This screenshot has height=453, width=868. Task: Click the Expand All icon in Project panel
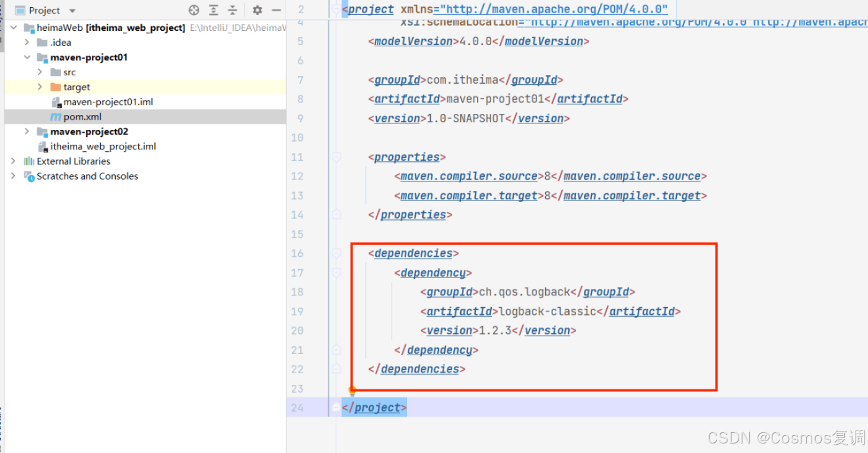click(x=214, y=10)
